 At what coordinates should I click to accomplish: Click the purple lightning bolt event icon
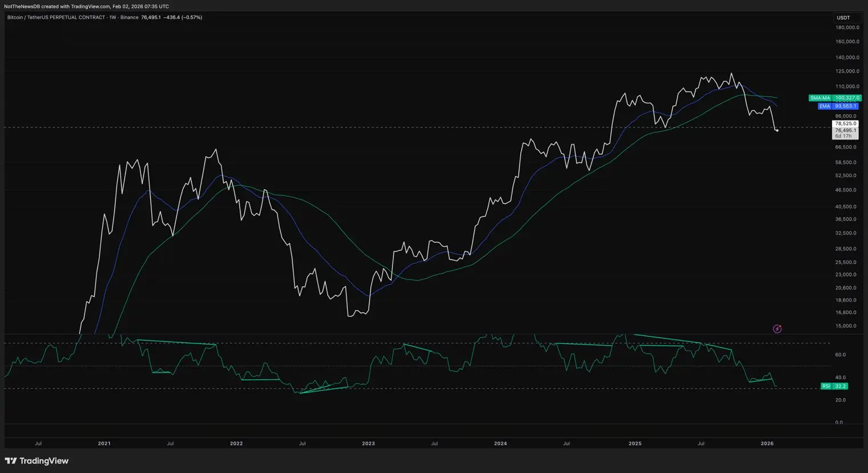(x=777, y=328)
